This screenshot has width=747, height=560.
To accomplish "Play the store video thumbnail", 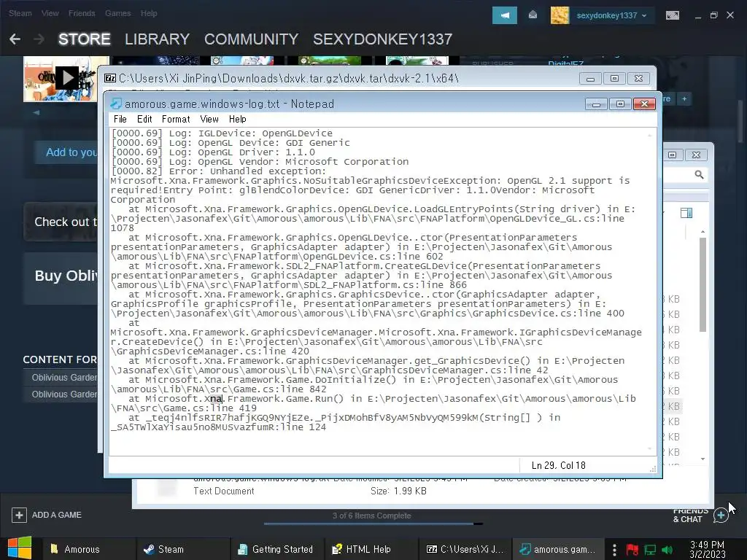I will (66, 78).
